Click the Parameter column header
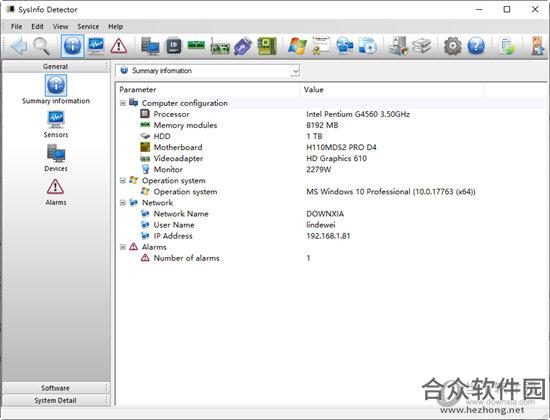This screenshot has height=420, width=550. point(208,90)
